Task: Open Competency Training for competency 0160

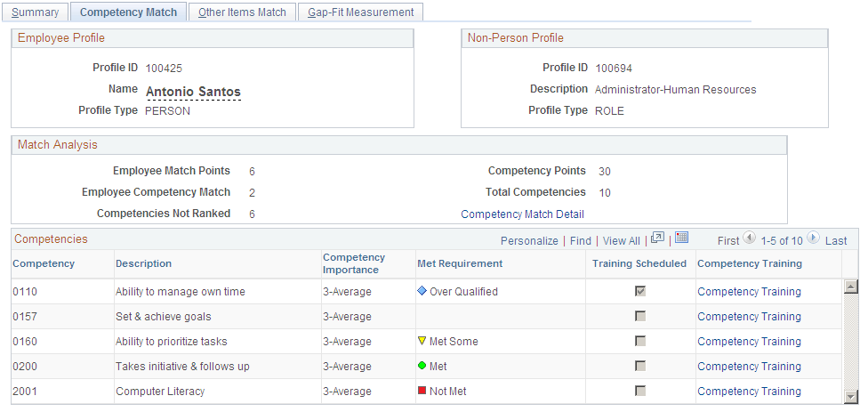Action: 749,341
